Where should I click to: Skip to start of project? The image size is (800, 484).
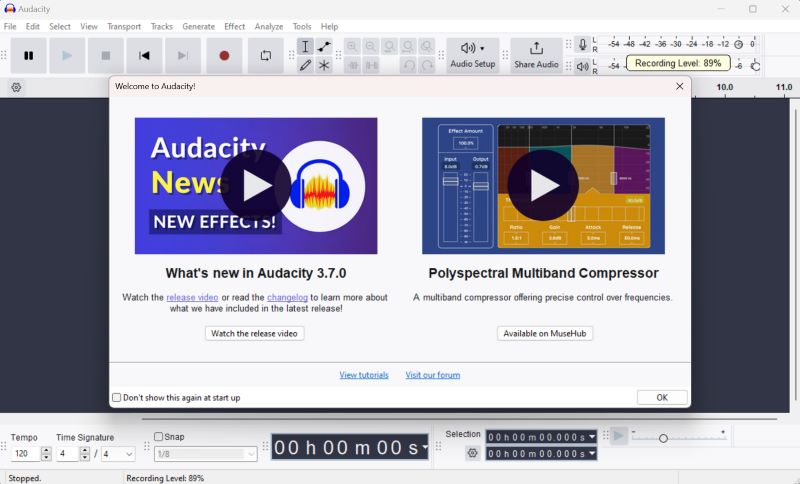[144, 56]
